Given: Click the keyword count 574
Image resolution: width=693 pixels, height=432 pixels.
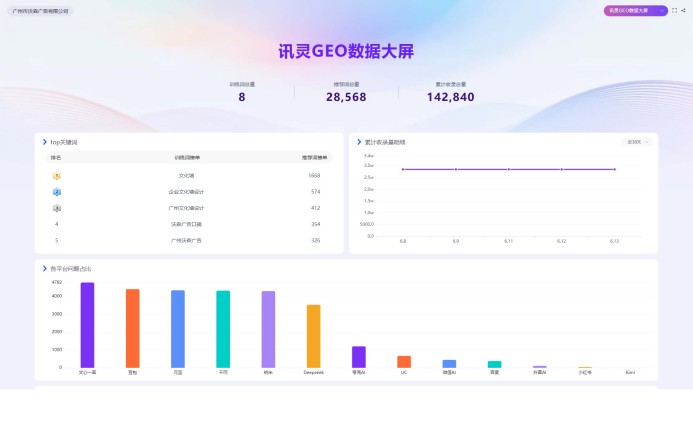Looking at the screenshot, I should pos(316,192).
